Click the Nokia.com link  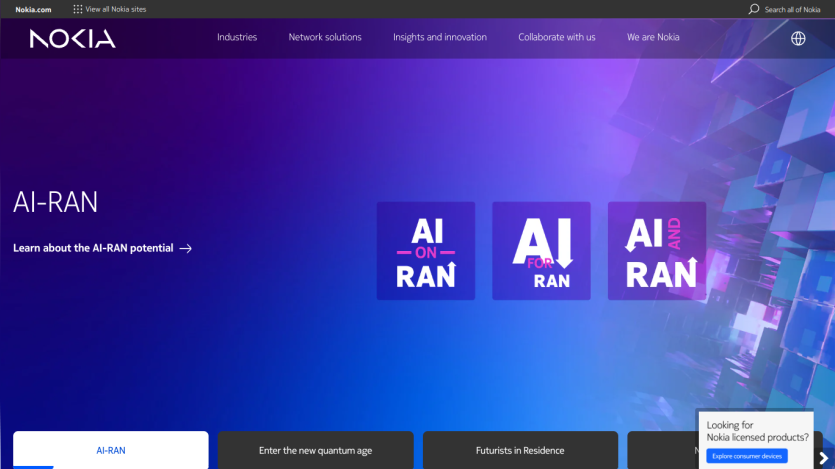click(33, 10)
